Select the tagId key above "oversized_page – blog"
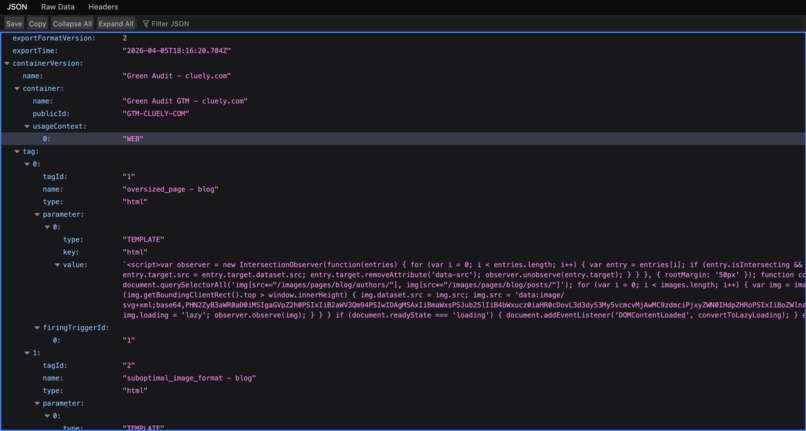Screen dimensions: 806x431 [55, 176]
